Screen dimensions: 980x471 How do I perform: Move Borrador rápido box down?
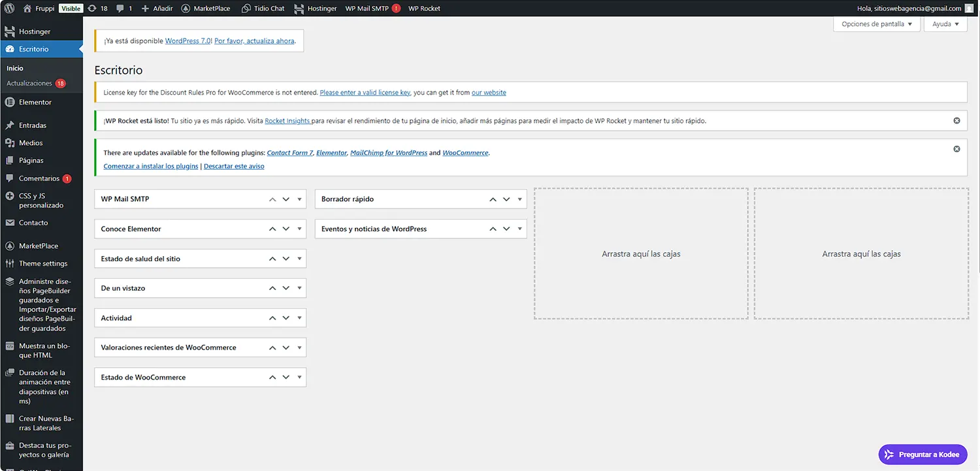click(x=506, y=199)
